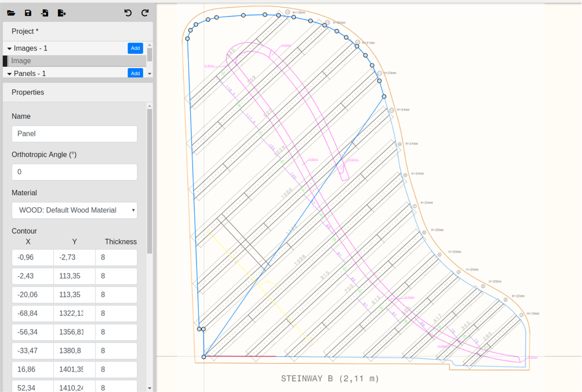The width and height of the screenshot is (582, 392).
Task: Edit the Orthotropic Angle value field
Action: [74, 172]
